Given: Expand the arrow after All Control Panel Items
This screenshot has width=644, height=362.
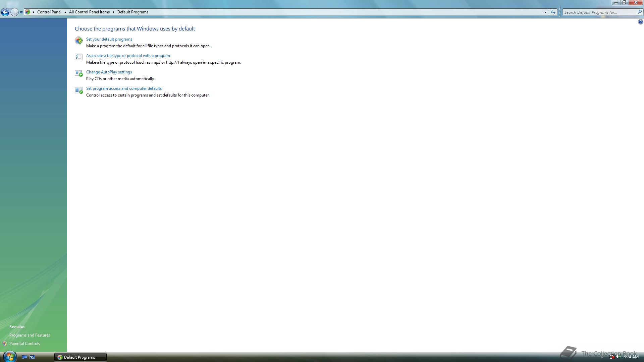Looking at the screenshot, I should (113, 12).
